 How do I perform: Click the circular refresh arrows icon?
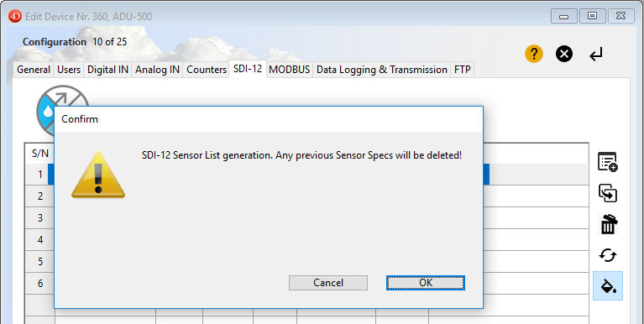click(607, 255)
